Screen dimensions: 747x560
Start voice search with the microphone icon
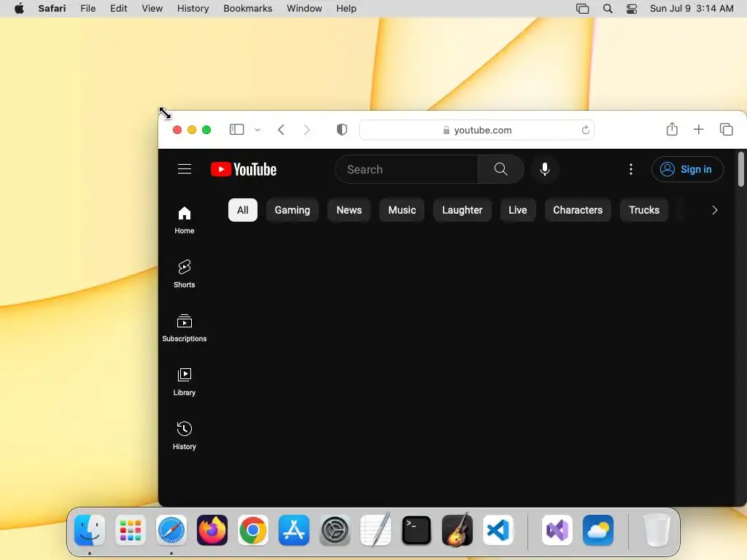[x=544, y=169]
